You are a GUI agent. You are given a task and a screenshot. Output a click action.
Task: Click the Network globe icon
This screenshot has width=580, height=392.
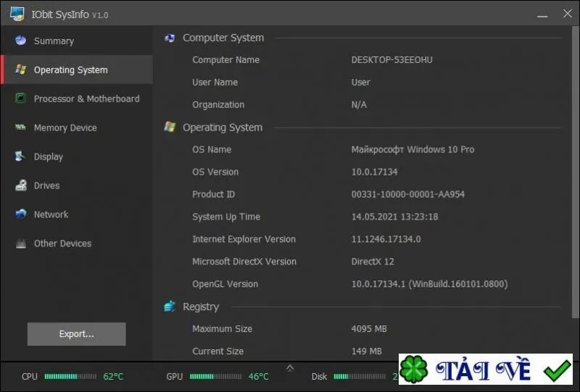click(21, 214)
